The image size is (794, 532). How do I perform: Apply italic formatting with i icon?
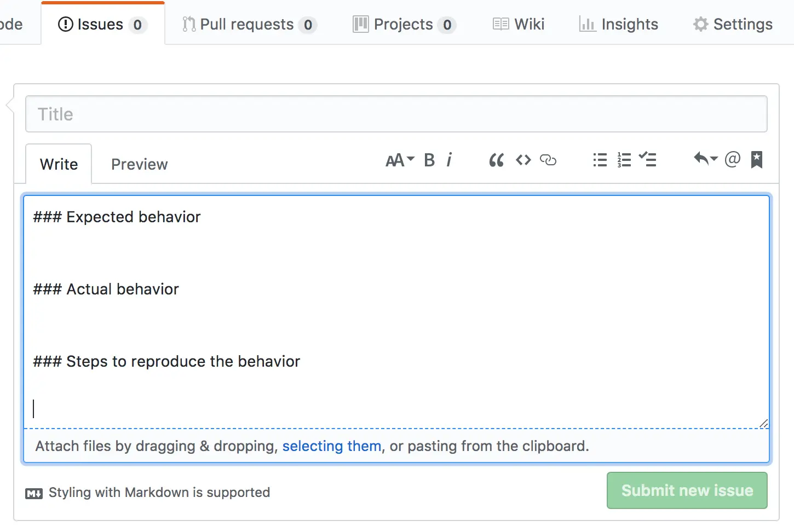(x=449, y=160)
